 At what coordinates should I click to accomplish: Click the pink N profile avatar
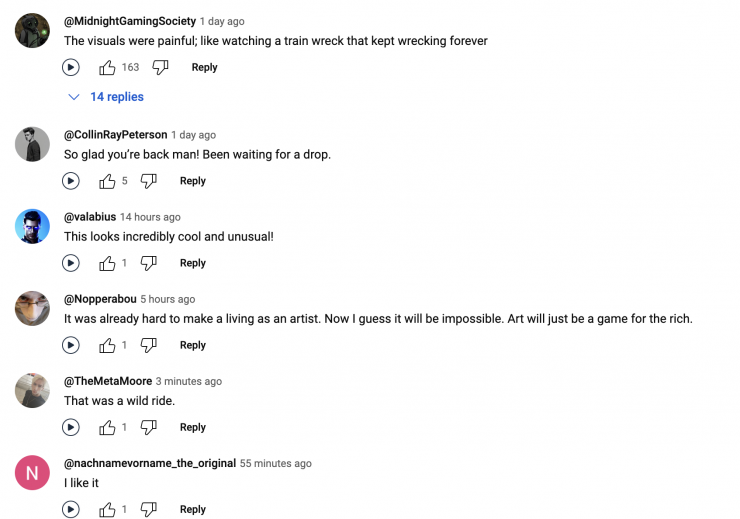pos(32,472)
